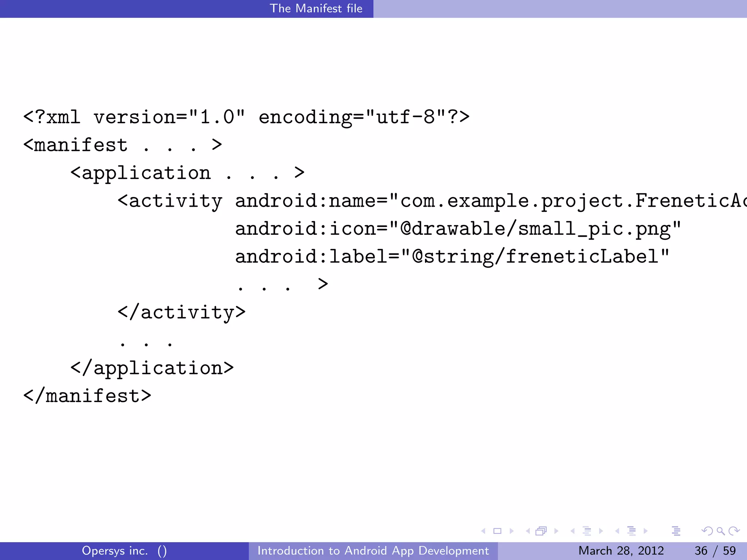
Task: Go to previous frame arrow beside frame icon
Action: (x=527, y=531)
